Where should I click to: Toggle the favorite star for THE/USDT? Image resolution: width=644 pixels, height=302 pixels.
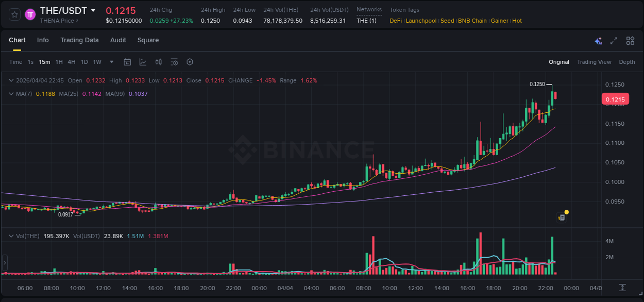point(14,14)
